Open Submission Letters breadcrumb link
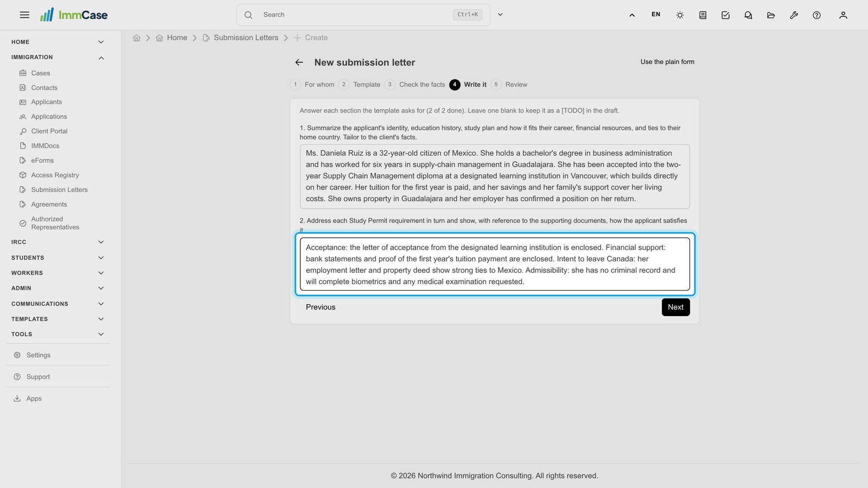Image resolution: width=868 pixels, height=488 pixels. click(240, 38)
